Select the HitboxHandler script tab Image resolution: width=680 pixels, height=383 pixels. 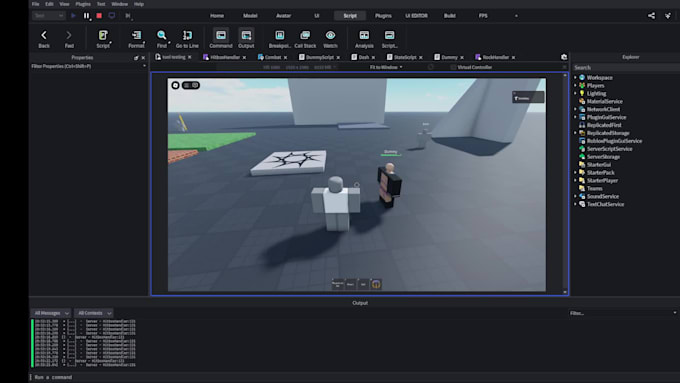click(225, 57)
